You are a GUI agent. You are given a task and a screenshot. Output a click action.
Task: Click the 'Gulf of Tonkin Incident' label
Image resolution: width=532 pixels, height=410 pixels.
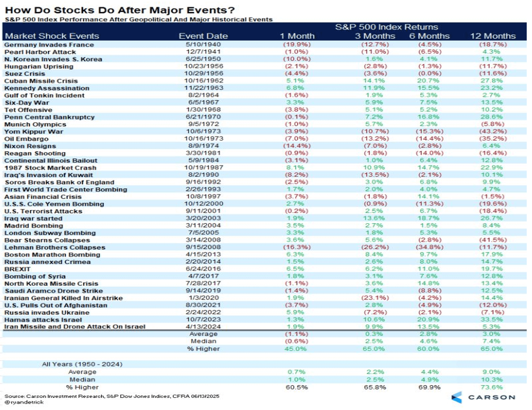44,95
